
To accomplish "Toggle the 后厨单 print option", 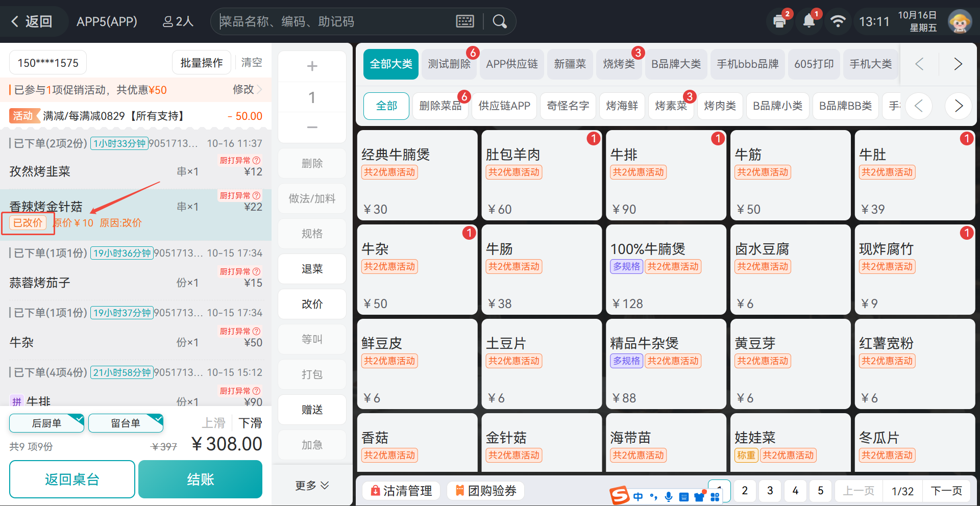I will pyautogui.click(x=46, y=423).
